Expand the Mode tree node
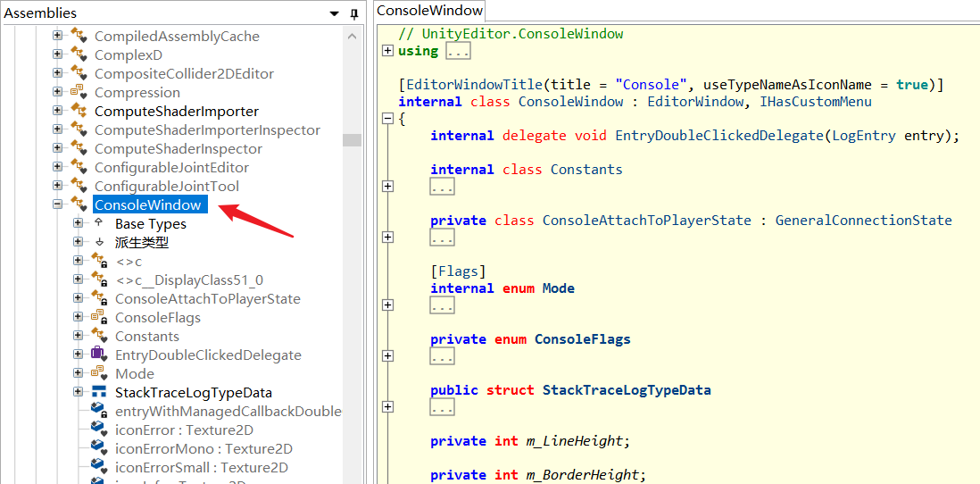980x484 pixels. coord(78,372)
